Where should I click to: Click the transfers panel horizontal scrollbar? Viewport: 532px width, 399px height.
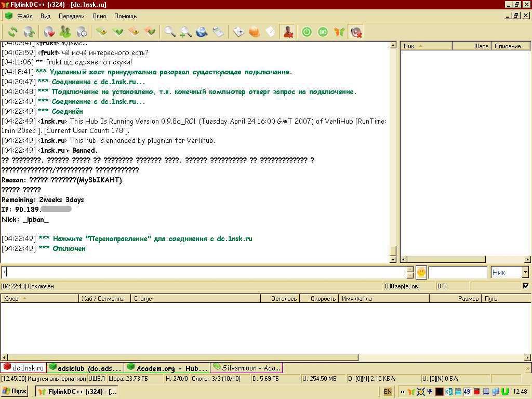point(182,357)
